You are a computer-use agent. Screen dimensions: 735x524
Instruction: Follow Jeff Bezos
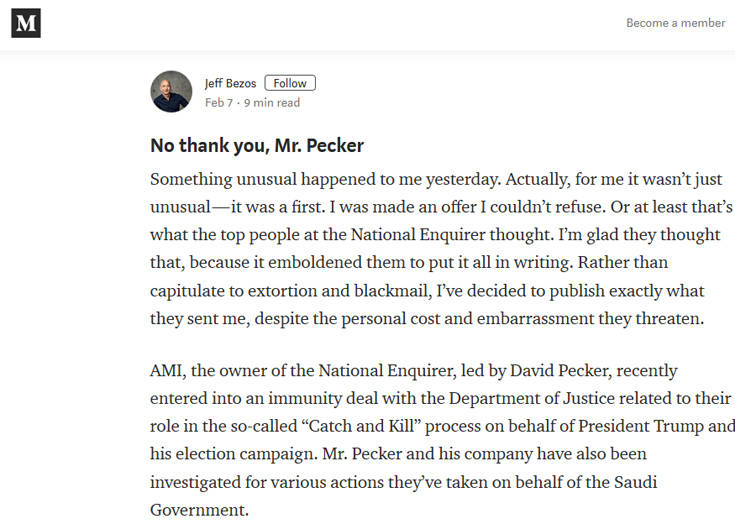290,83
